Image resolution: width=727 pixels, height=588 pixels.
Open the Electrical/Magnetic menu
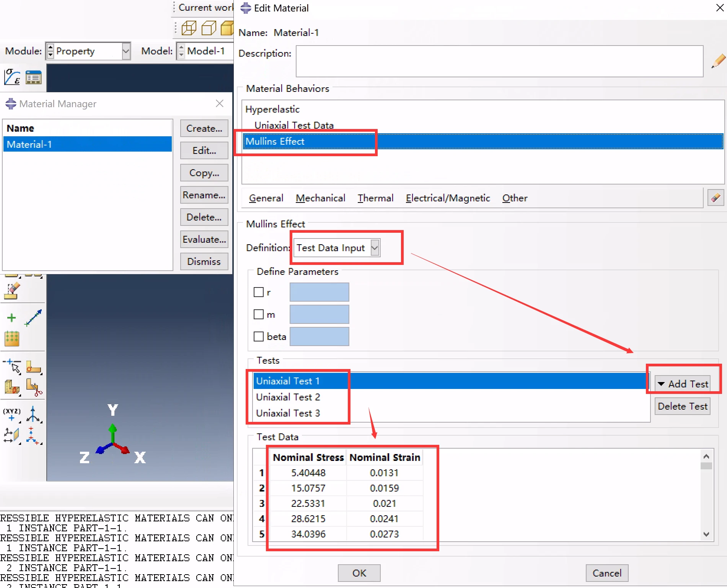pyautogui.click(x=448, y=198)
